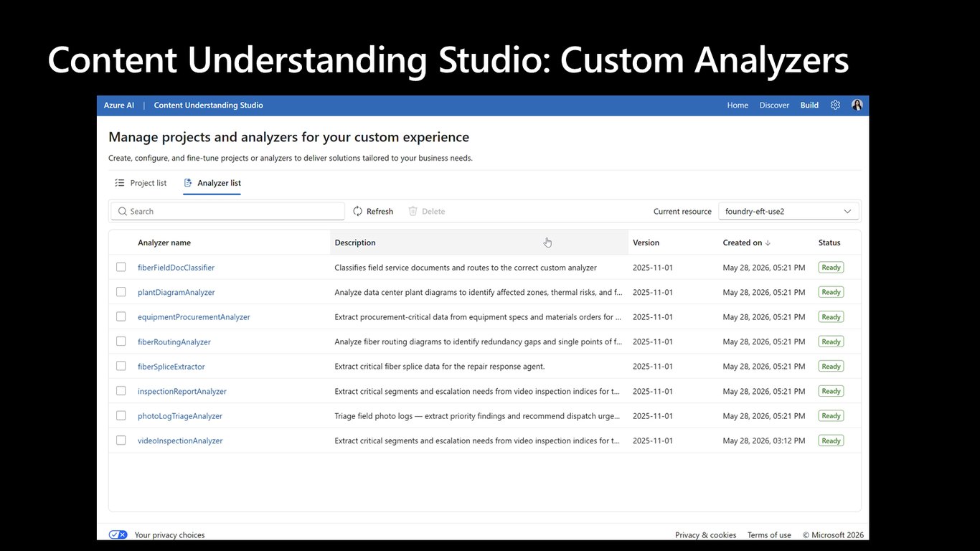The image size is (980, 551).
Task: Check the fiberFieldDocClassifier row checkbox
Action: click(x=121, y=267)
